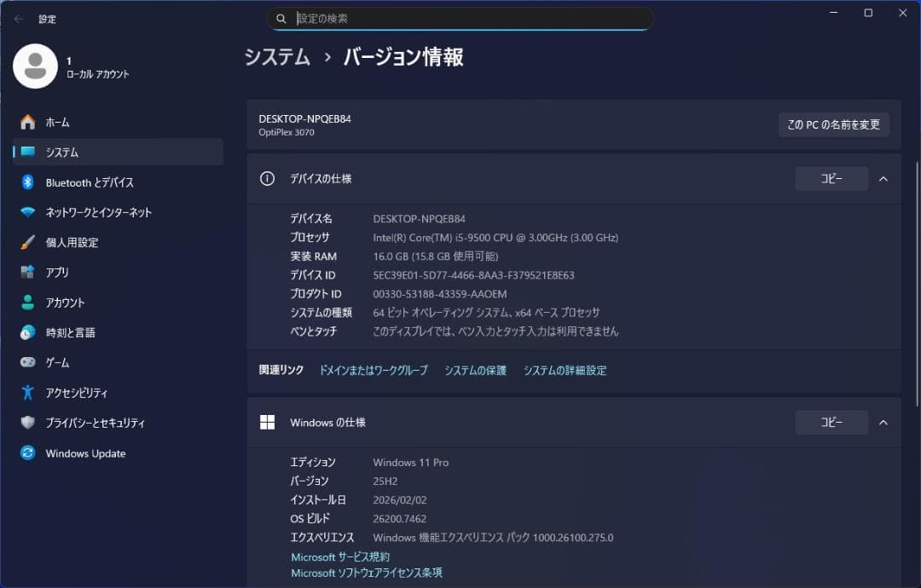Click the Time and language clock icon
Screen dimensions: 921x588
point(27,332)
